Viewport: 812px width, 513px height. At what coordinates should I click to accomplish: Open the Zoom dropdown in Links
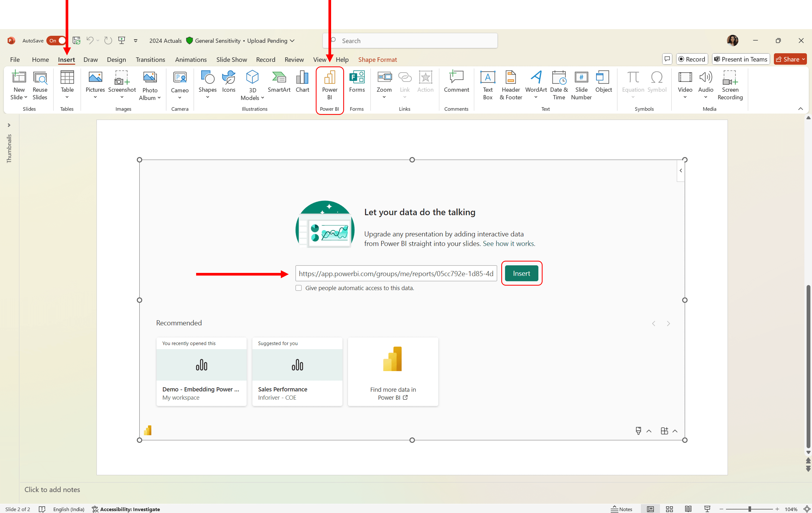pyautogui.click(x=384, y=97)
